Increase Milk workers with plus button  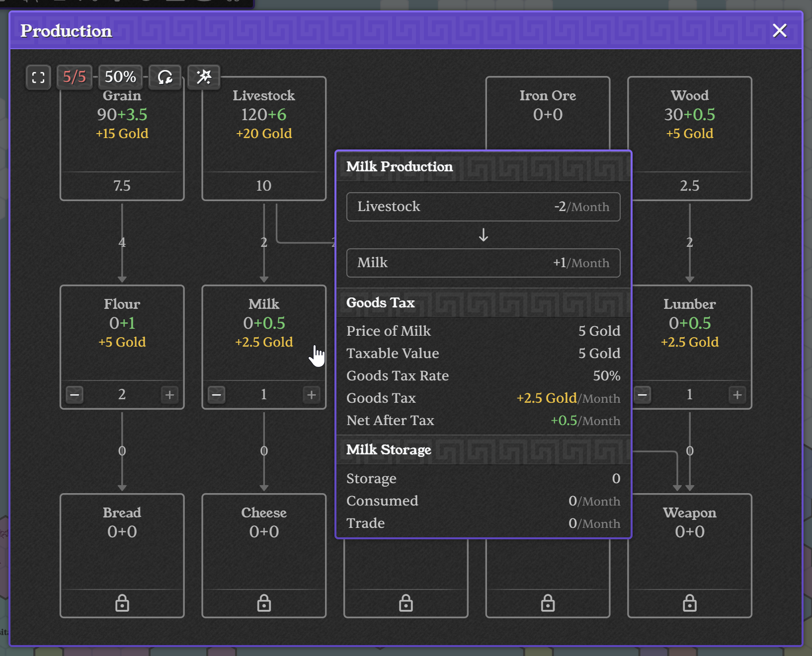click(x=312, y=395)
